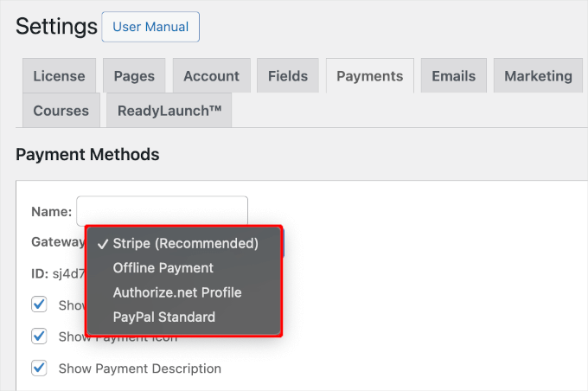
Task: Choose PayPal Standard gateway option
Action: (183, 317)
